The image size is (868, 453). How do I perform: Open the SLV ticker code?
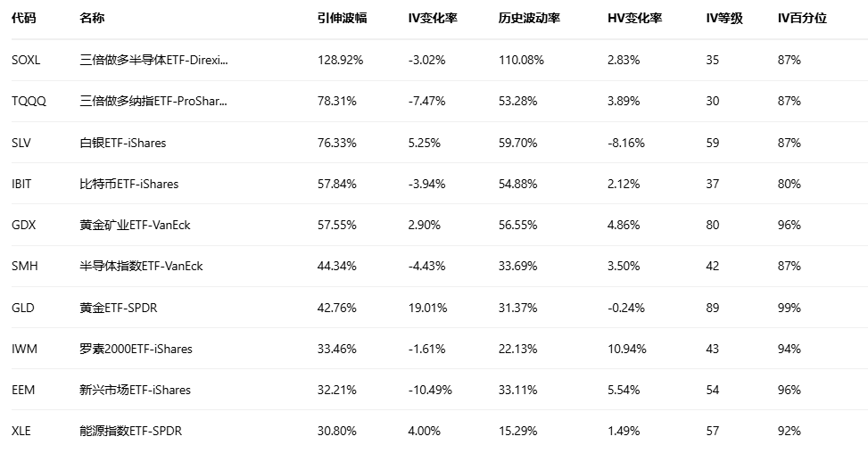click(21, 143)
